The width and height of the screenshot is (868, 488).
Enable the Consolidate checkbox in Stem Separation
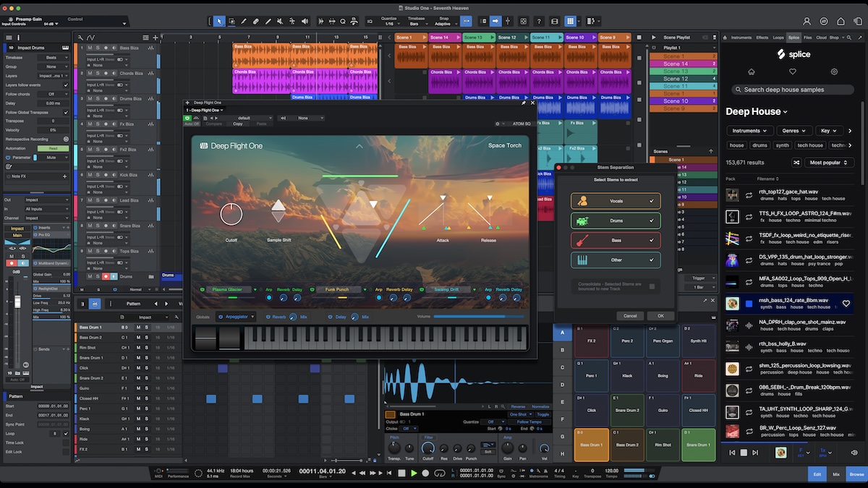(x=651, y=286)
